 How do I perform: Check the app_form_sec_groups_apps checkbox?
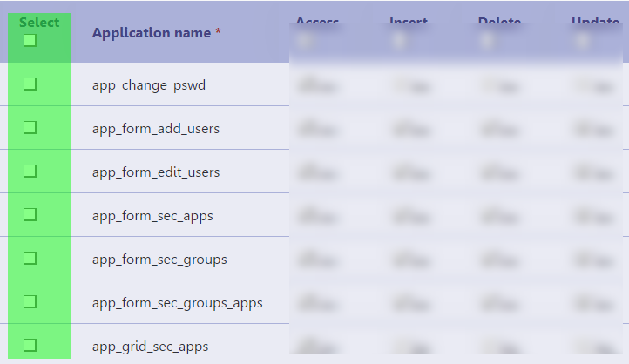point(30,301)
